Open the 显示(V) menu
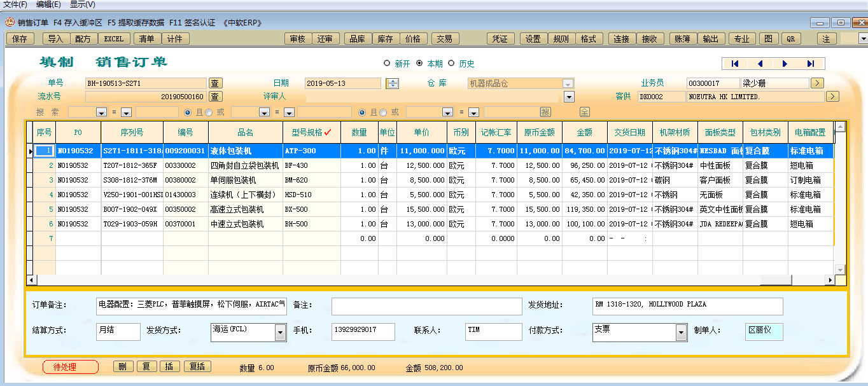The width and height of the screenshot is (868, 386). click(x=82, y=4)
